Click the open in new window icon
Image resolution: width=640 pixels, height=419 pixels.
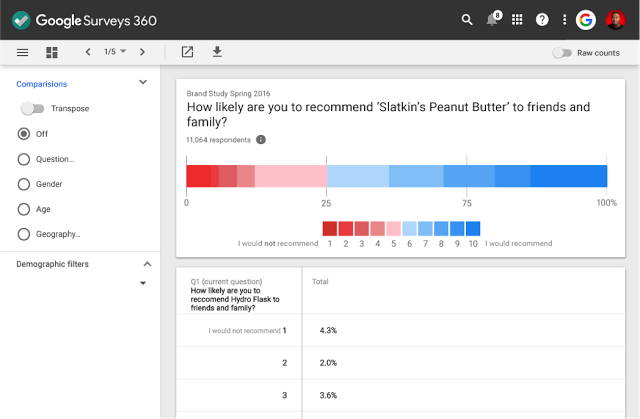(x=187, y=52)
